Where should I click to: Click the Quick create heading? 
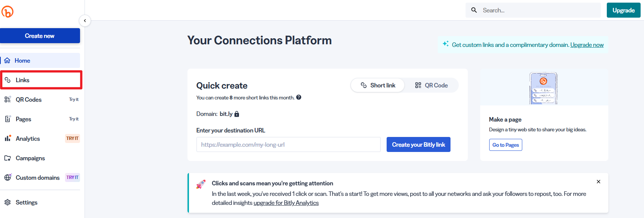[x=222, y=86]
